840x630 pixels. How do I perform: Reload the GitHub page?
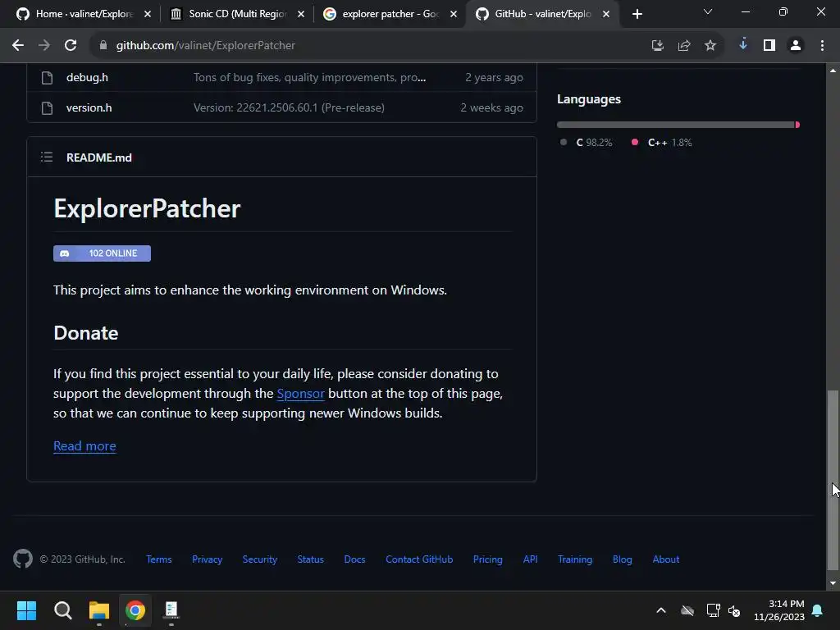71,46
